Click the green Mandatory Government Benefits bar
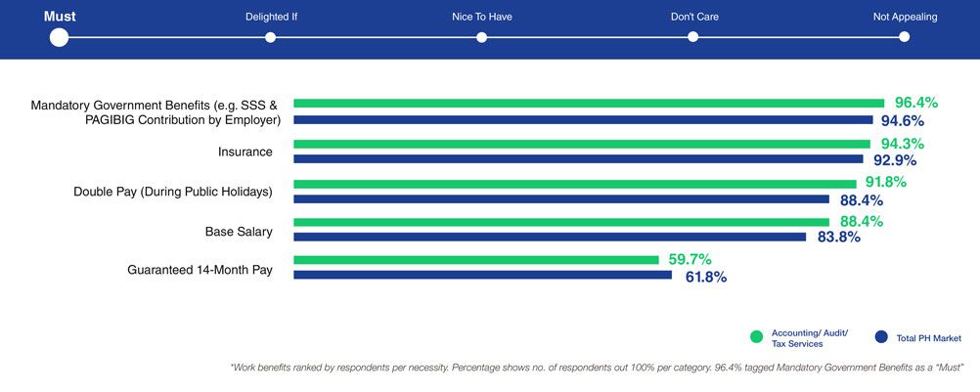This screenshot has height=392, width=980. [x=588, y=103]
